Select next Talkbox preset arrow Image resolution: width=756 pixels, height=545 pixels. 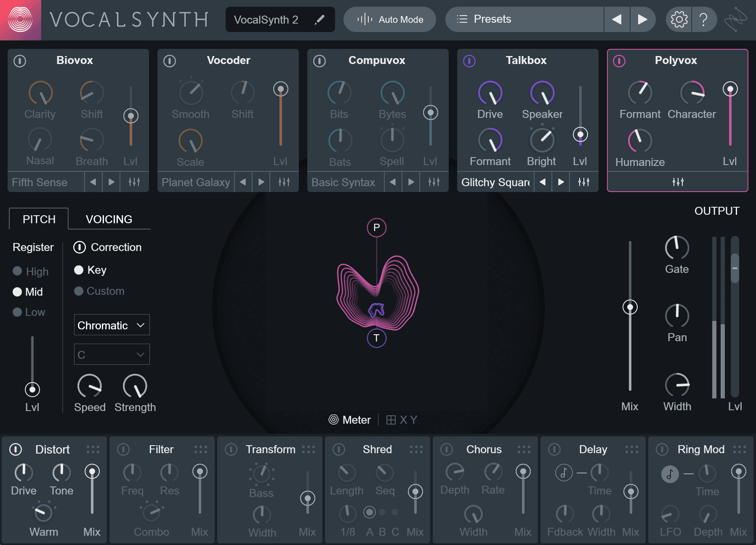click(561, 182)
